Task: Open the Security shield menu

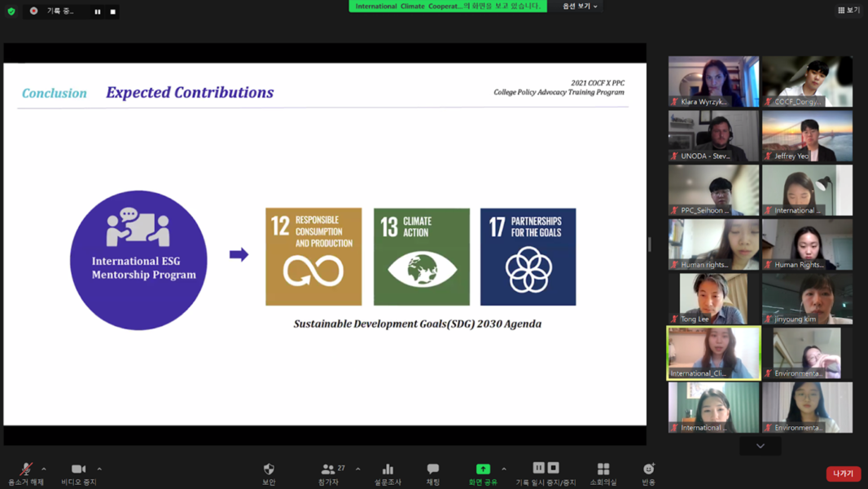Action: [269, 470]
